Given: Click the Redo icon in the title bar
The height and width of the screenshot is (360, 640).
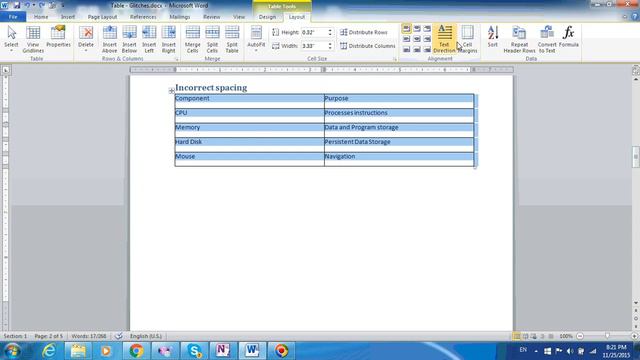Looking at the screenshot, I should point(42,5).
